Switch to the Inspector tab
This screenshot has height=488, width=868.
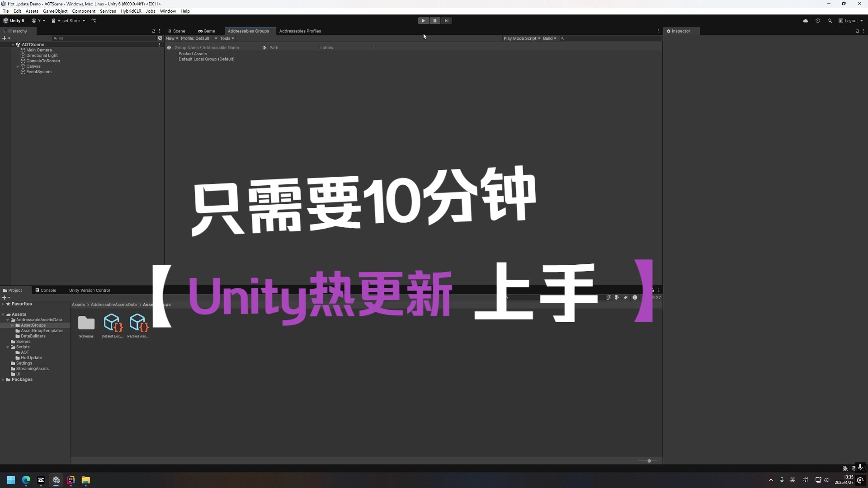tap(681, 31)
